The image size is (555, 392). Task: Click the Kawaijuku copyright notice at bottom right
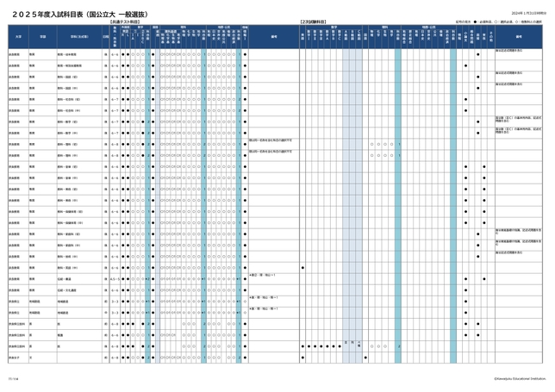pyautogui.click(x=519, y=376)
